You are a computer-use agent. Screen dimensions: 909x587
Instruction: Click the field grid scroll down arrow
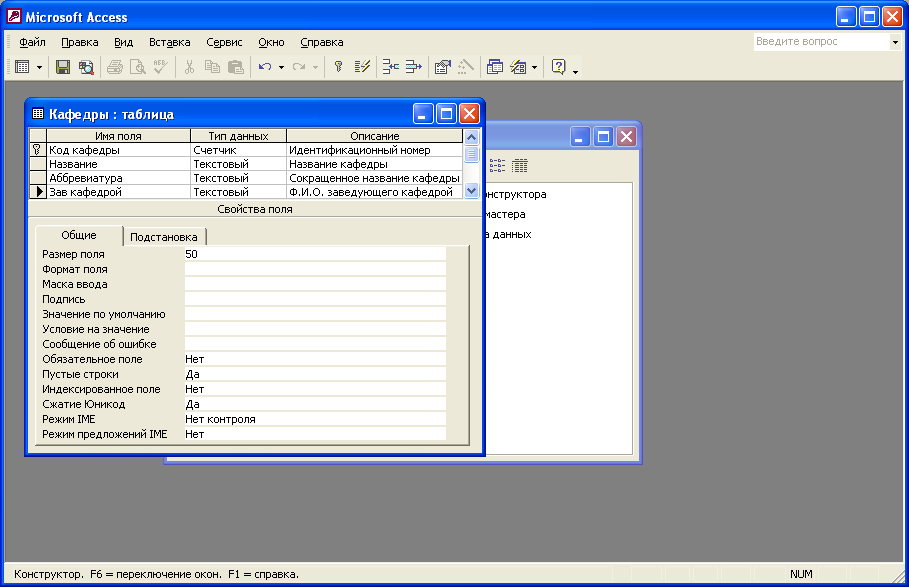point(471,190)
